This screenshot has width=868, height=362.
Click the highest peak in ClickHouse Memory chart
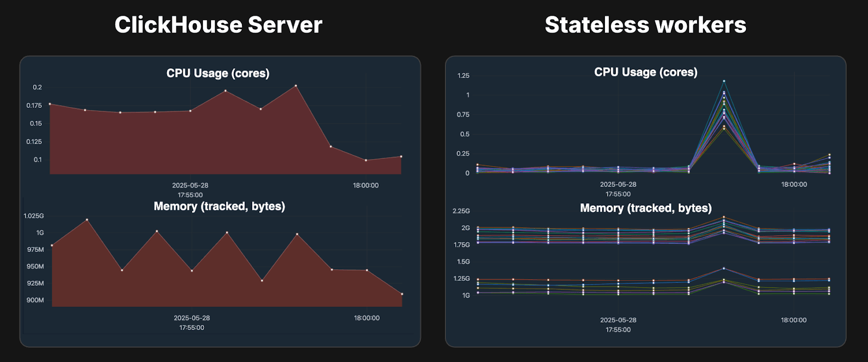click(x=87, y=219)
